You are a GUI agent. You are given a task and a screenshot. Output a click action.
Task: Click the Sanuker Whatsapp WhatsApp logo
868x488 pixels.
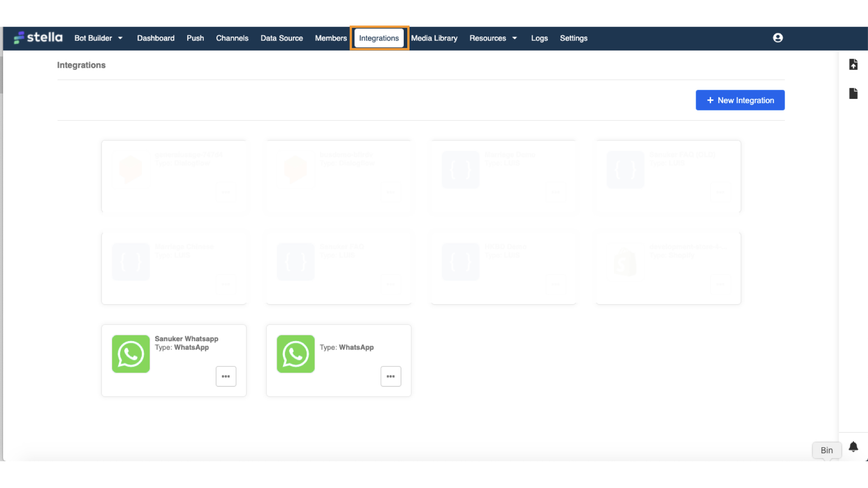pos(131,354)
